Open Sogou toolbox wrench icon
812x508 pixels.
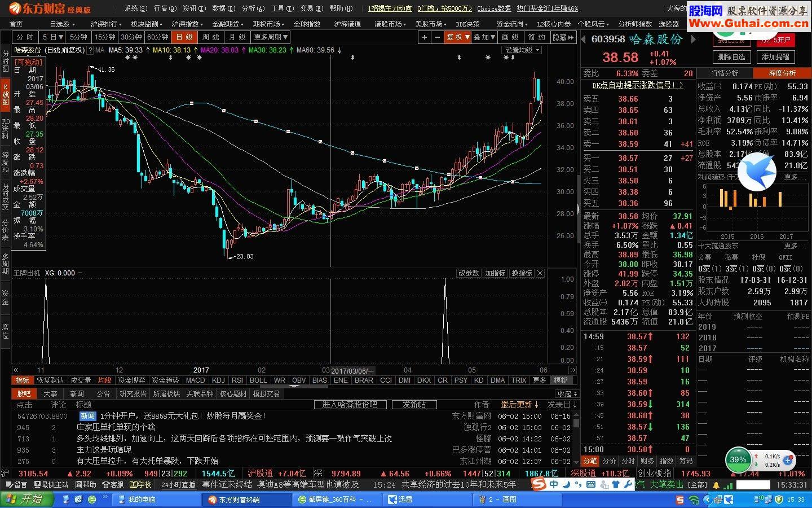click(628, 484)
